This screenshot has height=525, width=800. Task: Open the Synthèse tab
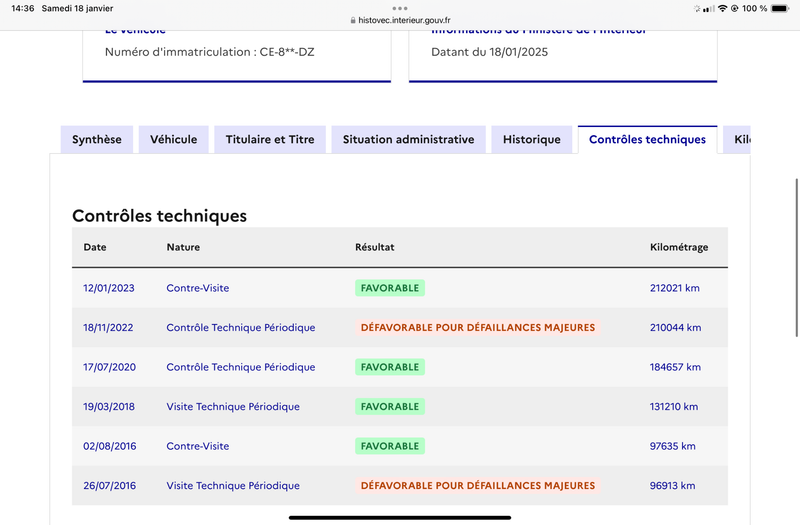[96, 139]
